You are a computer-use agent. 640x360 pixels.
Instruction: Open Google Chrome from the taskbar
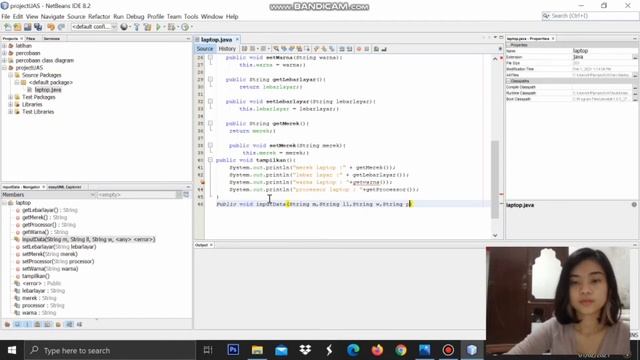coord(401,350)
